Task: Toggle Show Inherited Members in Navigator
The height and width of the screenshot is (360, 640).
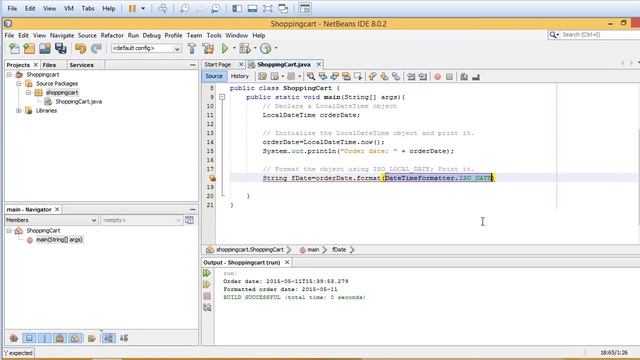Action: pyautogui.click(x=14, y=338)
